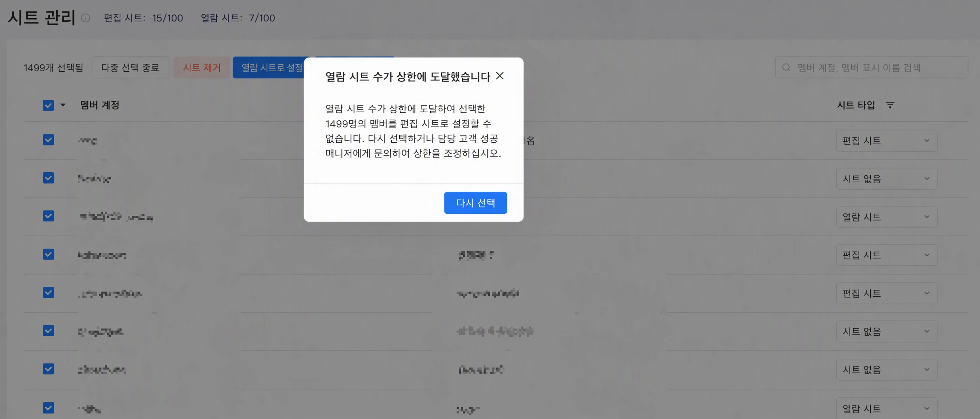The width and height of the screenshot is (980, 419).
Task: Click 다중 선택 종료 button
Action: (x=130, y=68)
